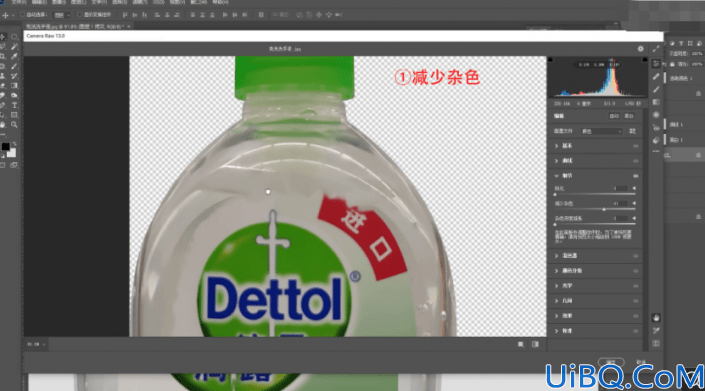Select Camera Raw Graduated Filter tool

656,102
